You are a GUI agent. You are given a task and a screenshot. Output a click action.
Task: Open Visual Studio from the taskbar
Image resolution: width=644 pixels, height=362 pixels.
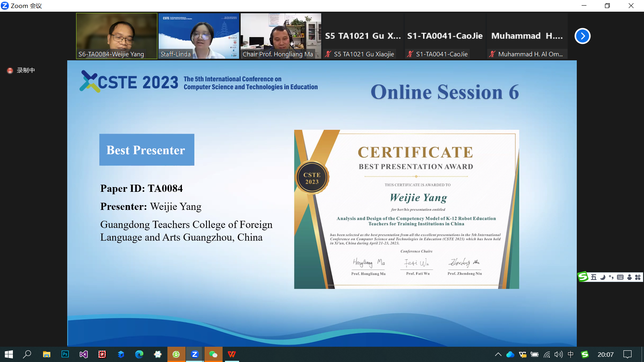tap(84, 354)
